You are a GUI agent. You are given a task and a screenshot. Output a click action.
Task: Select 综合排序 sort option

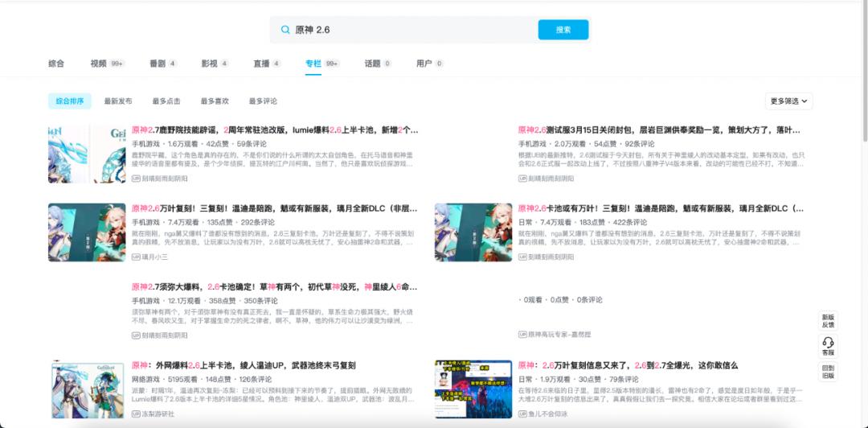[x=70, y=101]
